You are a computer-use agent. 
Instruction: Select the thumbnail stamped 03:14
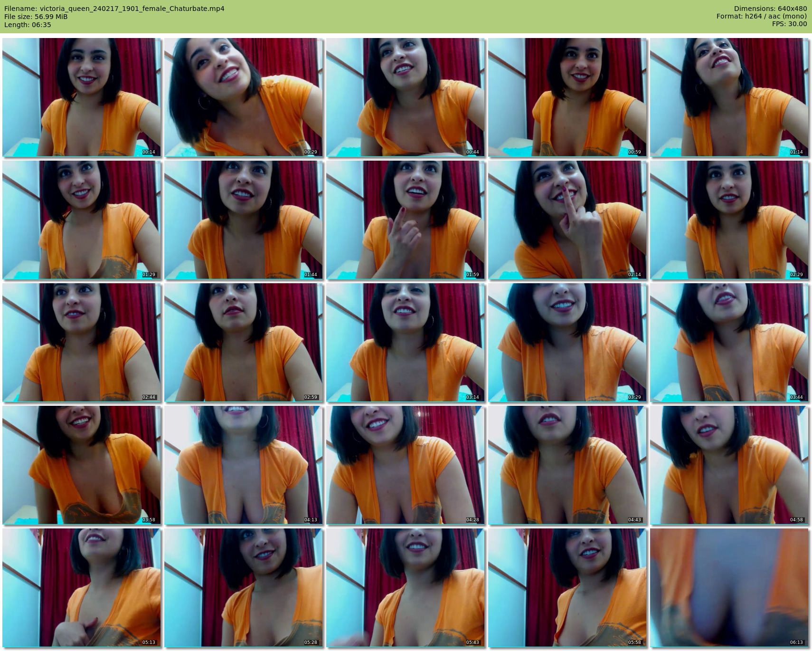pos(405,343)
